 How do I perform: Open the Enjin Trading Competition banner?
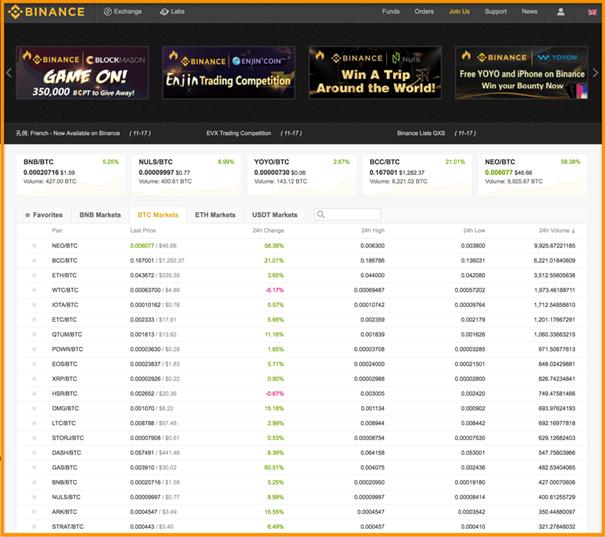click(x=229, y=73)
